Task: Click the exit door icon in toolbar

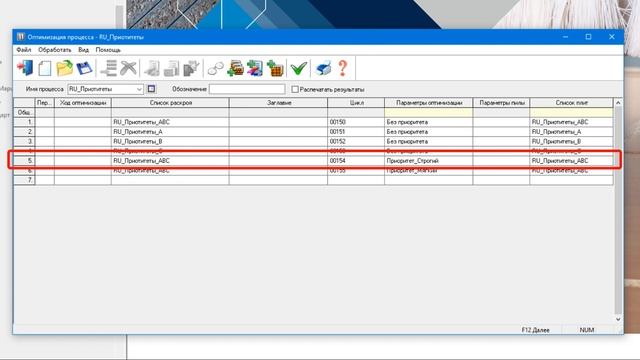Action: click(25, 68)
